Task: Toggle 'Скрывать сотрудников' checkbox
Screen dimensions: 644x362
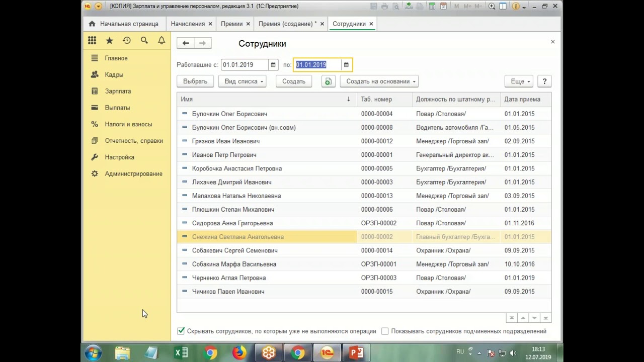Action: point(181,331)
